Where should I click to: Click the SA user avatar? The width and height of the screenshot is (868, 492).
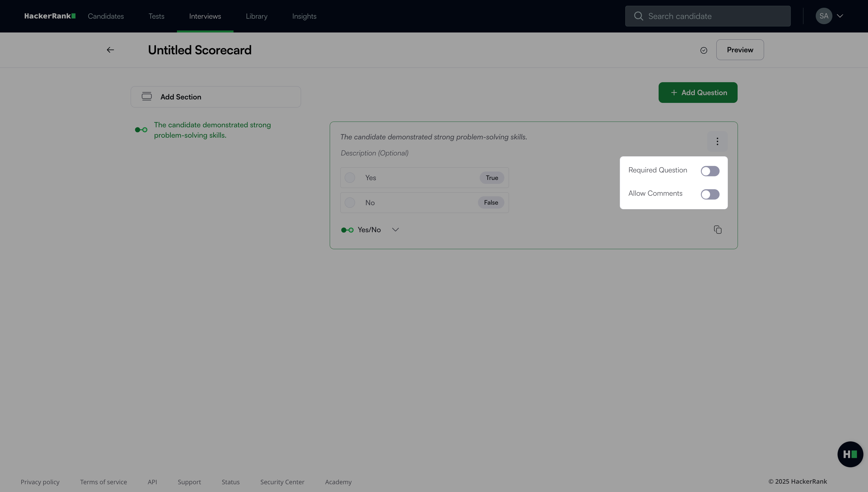[x=823, y=16]
